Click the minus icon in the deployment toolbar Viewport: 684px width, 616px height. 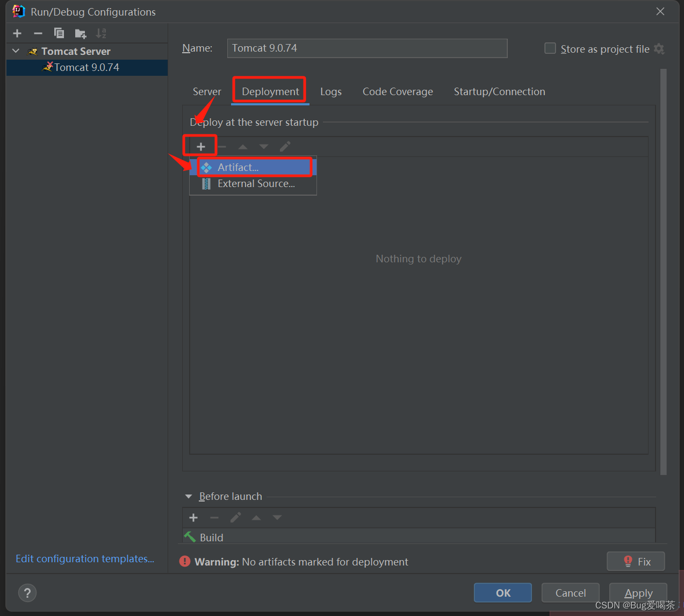(221, 146)
